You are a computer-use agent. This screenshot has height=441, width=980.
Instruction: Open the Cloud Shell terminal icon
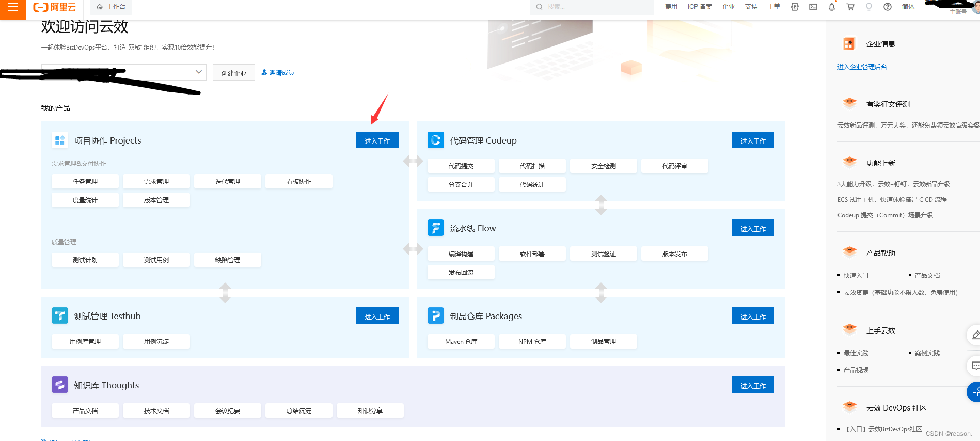(813, 7)
